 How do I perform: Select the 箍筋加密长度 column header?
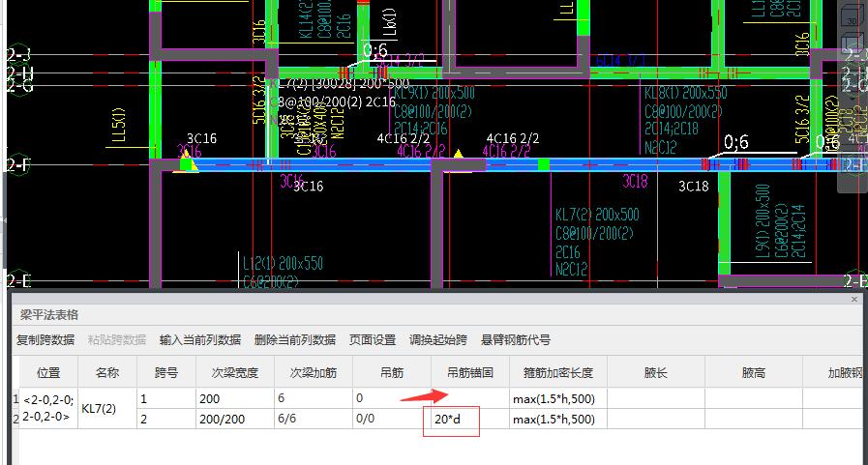click(558, 372)
